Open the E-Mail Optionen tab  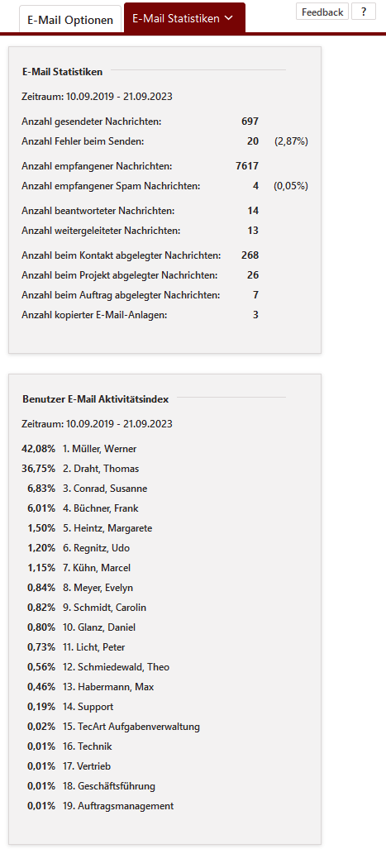coord(69,20)
